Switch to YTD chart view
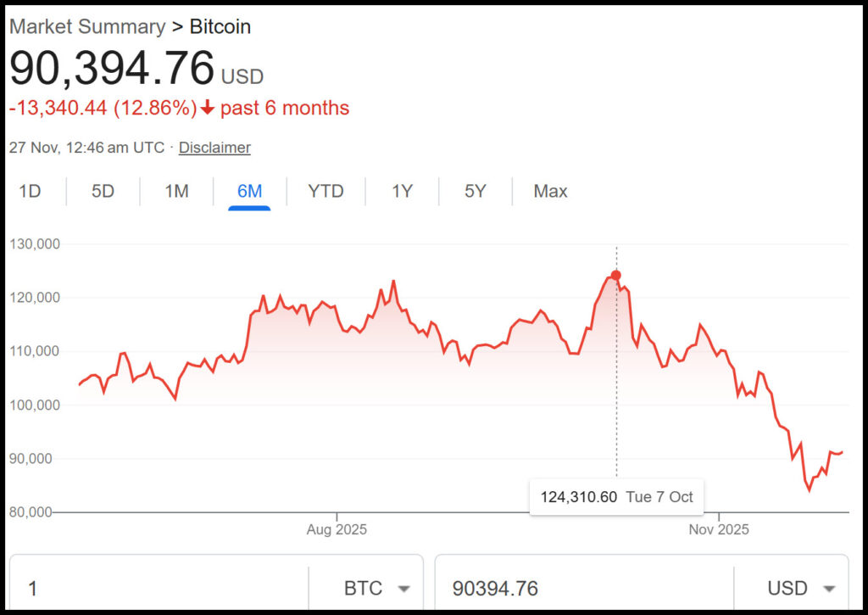868x615 pixels. (325, 191)
